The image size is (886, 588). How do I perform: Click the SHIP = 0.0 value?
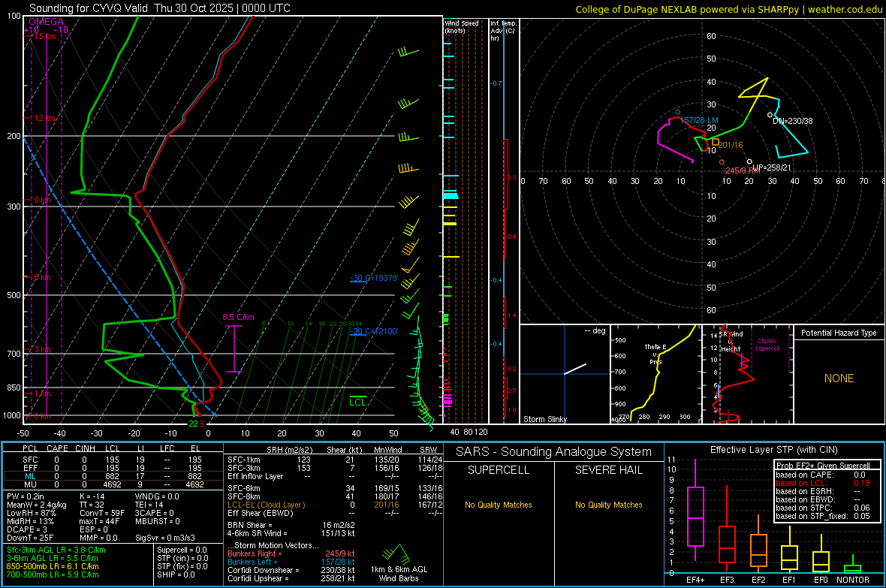tap(176, 574)
